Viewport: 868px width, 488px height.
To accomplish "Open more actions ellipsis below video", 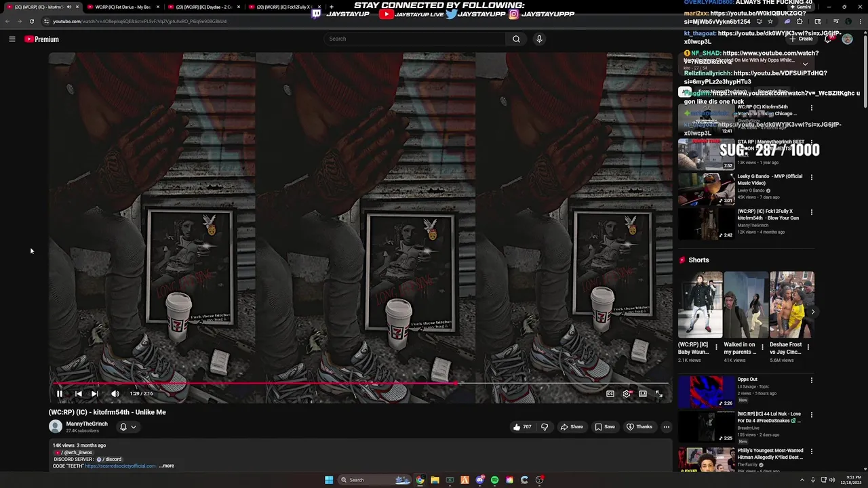I will (x=667, y=427).
